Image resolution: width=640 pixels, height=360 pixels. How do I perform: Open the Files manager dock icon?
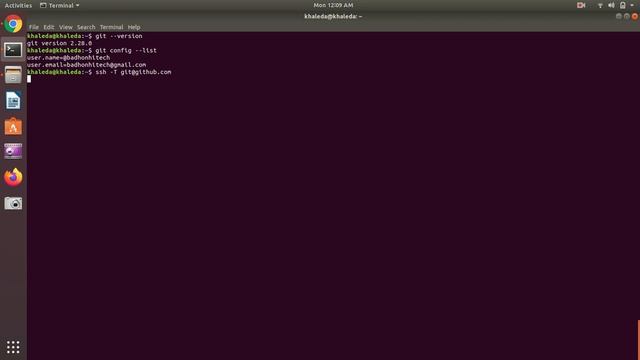pos(13,75)
